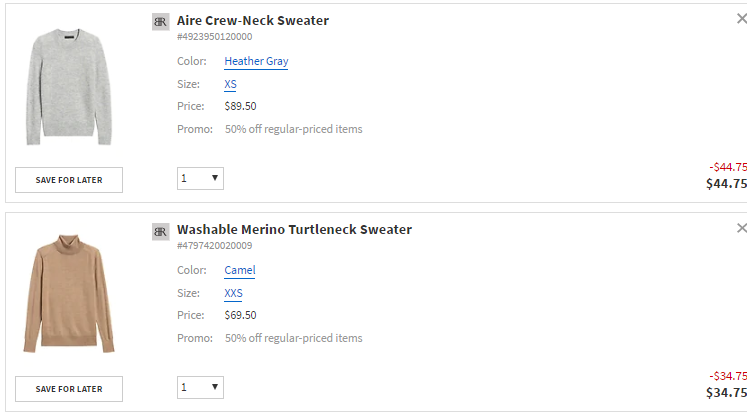Edit the XXS size link
The height and width of the screenshot is (415, 747).
click(233, 294)
